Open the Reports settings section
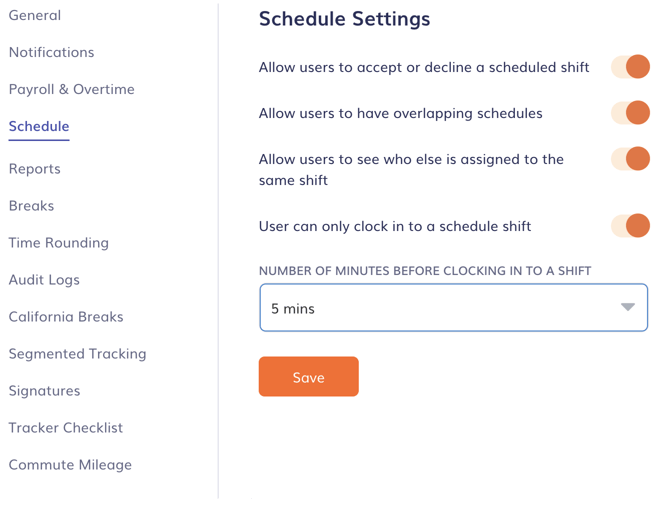670x505 pixels. coord(35,168)
